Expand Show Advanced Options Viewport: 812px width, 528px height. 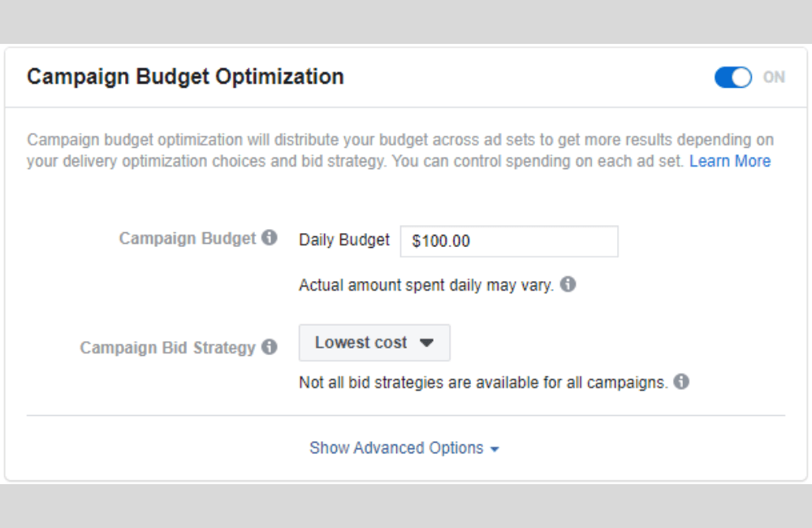coord(404,448)
